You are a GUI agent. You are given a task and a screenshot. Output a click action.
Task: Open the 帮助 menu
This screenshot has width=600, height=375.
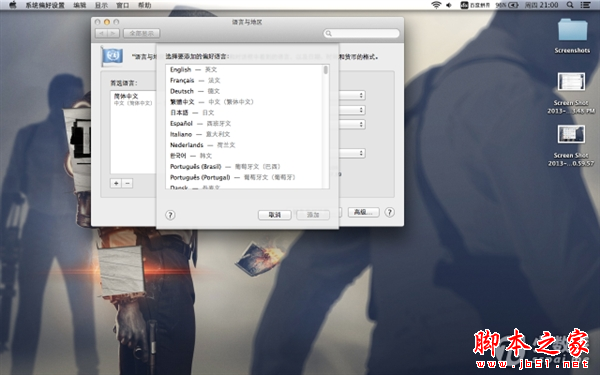click(x=144, y=5)
